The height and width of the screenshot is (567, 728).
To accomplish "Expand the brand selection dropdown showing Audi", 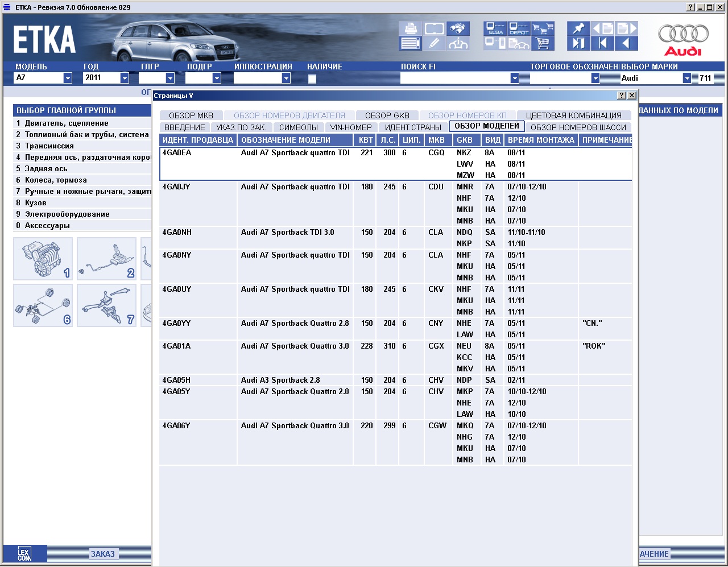I will click(686, 78).
